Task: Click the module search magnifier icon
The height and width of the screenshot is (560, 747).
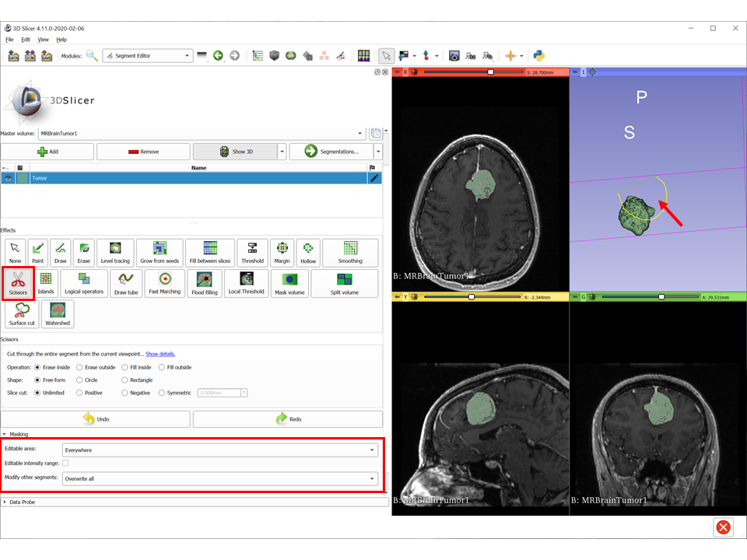Action: tap(92, 56)
